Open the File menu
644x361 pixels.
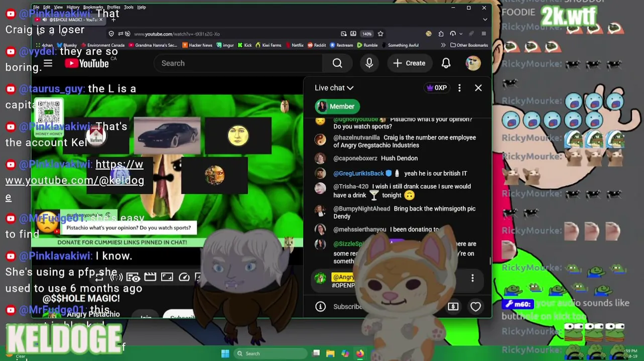(36, 7)
